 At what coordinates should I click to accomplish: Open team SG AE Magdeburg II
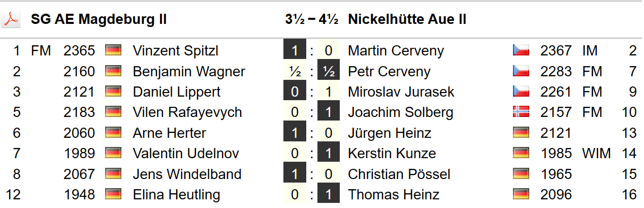tap(99, 20)
